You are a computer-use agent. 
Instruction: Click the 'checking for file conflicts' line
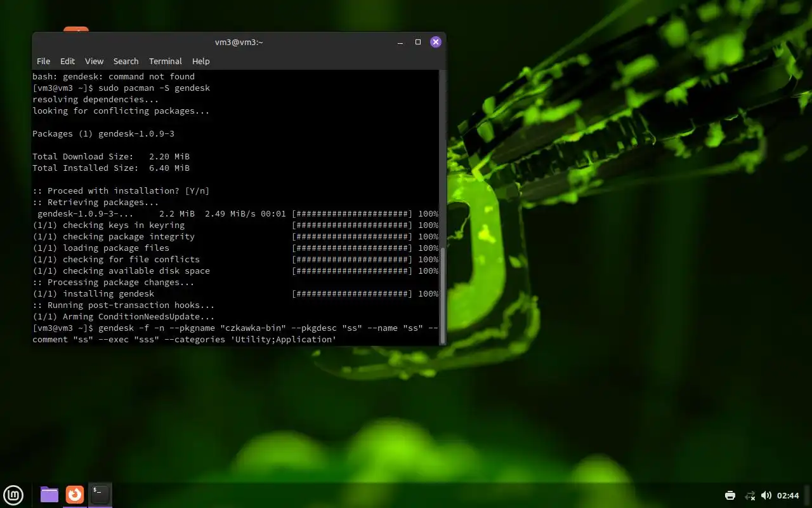235,259
